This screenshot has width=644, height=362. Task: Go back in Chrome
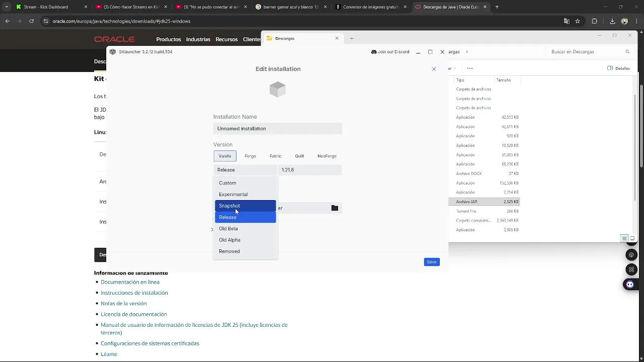[x=8, y=21]
